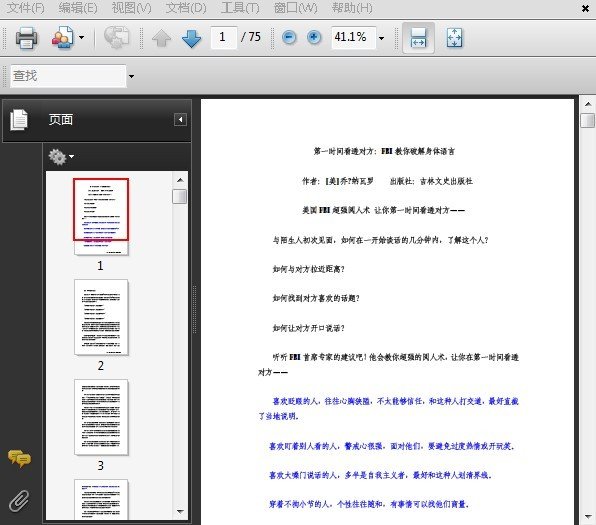Click the 查找 search field

click(68, 76)
